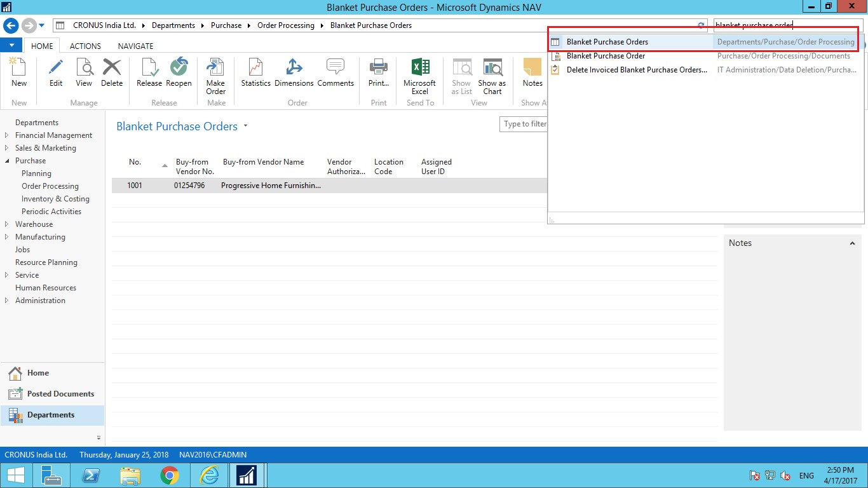Open navigation history dropdown arrow
The image size is (868, 488).
pos(42,25)
